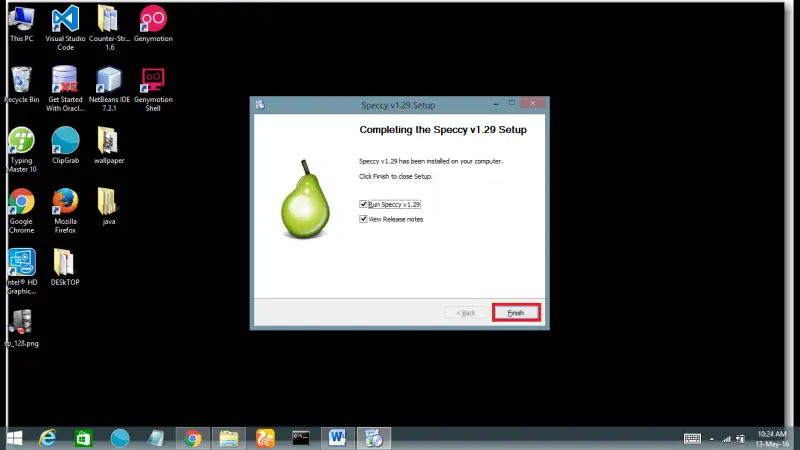This screenshot has width=800, height=450.
Task: Open Chrome from the taskbar
Action: tap(193, 438)
